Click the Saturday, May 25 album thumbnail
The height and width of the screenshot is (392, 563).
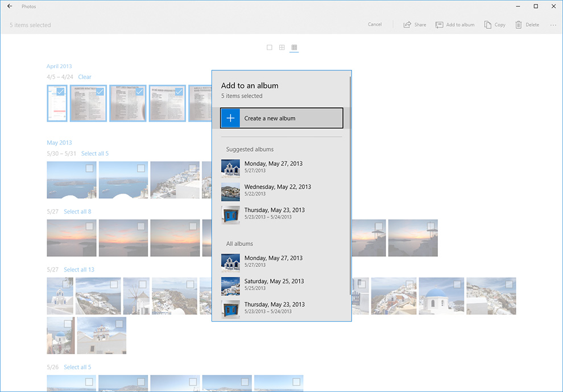click(x=230, y=286)
